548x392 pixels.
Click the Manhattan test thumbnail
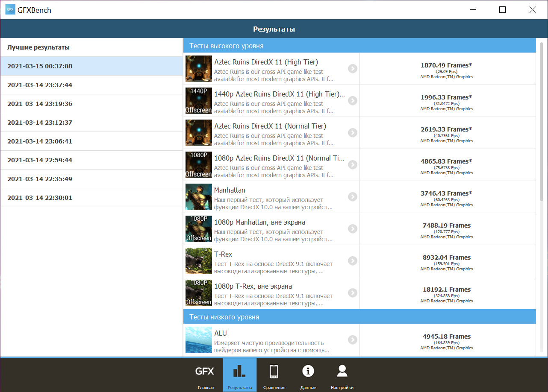coord(199,197)
